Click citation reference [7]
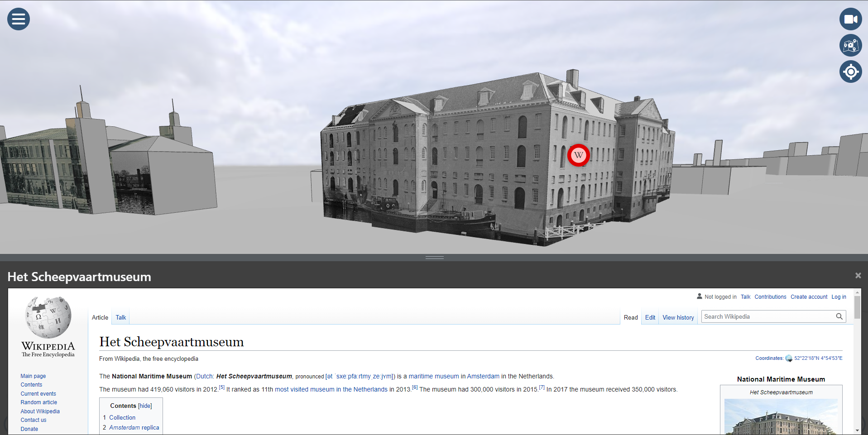Viewport: 868px width, 435px height. (542, 387)
